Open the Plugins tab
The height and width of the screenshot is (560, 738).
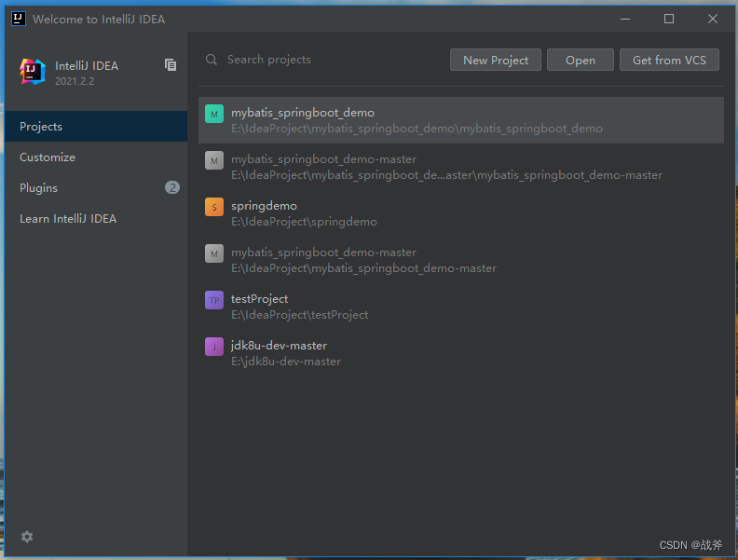(96, 188)
